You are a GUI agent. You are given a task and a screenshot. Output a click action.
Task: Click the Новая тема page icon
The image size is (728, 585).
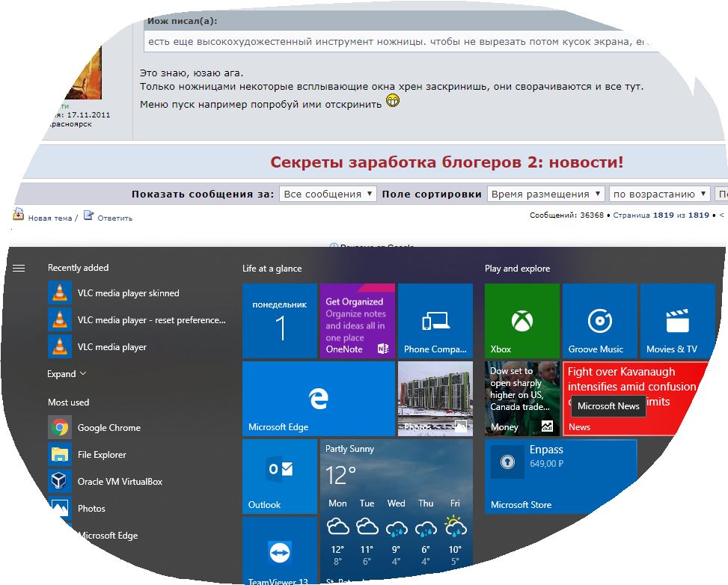[18, 215]
